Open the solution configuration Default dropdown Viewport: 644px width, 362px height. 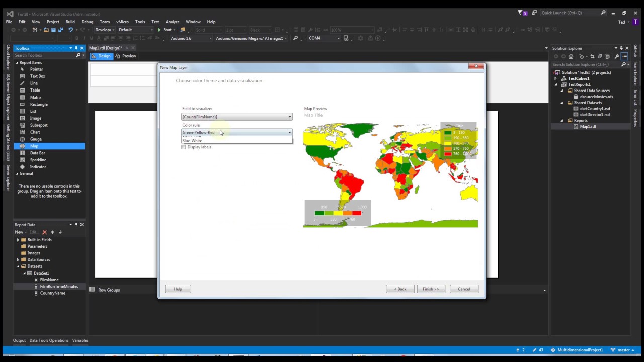click(135, 30)
